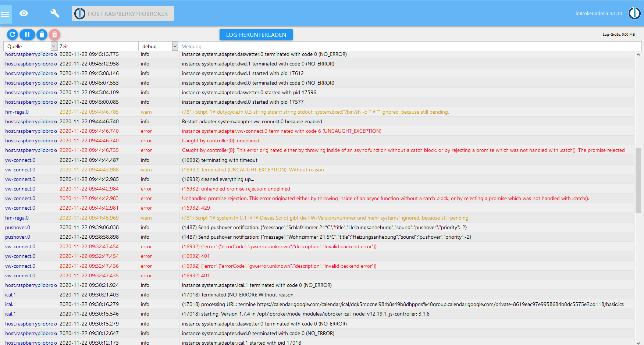Click the ioBroker.admin 4.1.10 version text
644x345 pixels.
(599, 13)
